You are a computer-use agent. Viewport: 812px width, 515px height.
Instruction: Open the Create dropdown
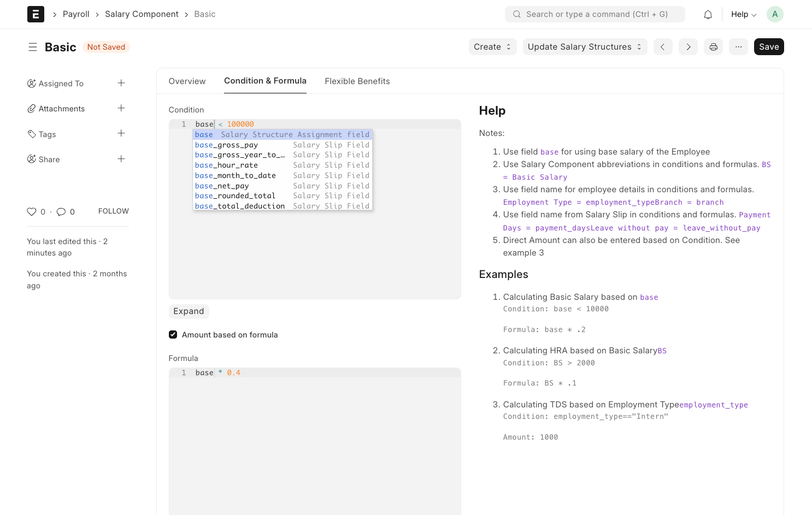(492, 47)
